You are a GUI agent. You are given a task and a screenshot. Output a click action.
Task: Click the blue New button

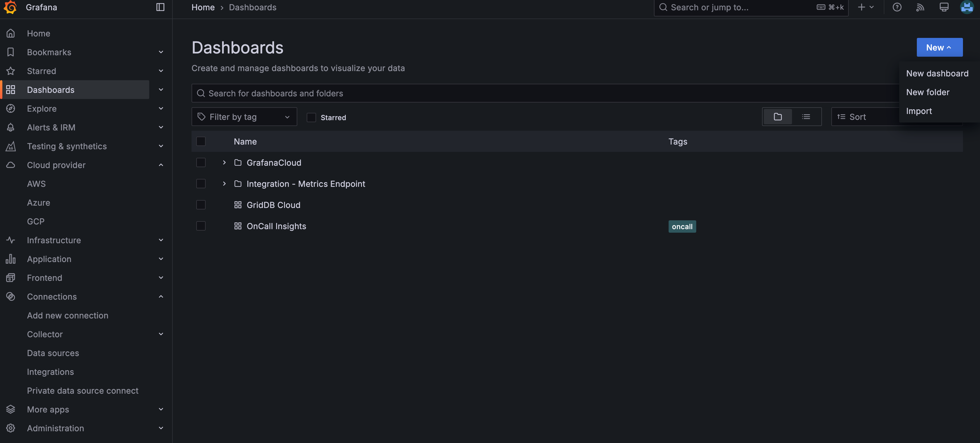click(x=939, y=48)
